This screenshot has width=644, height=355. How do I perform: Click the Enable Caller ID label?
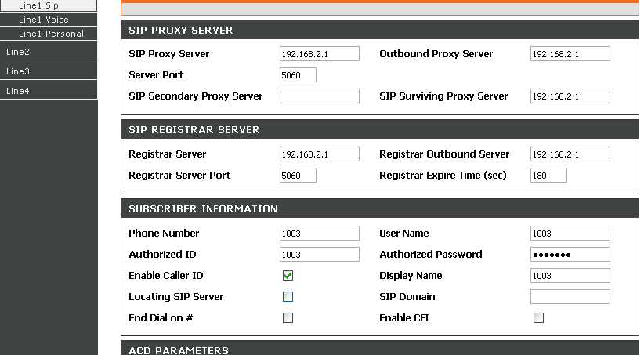pyautogui.click(x=166, y=275)
